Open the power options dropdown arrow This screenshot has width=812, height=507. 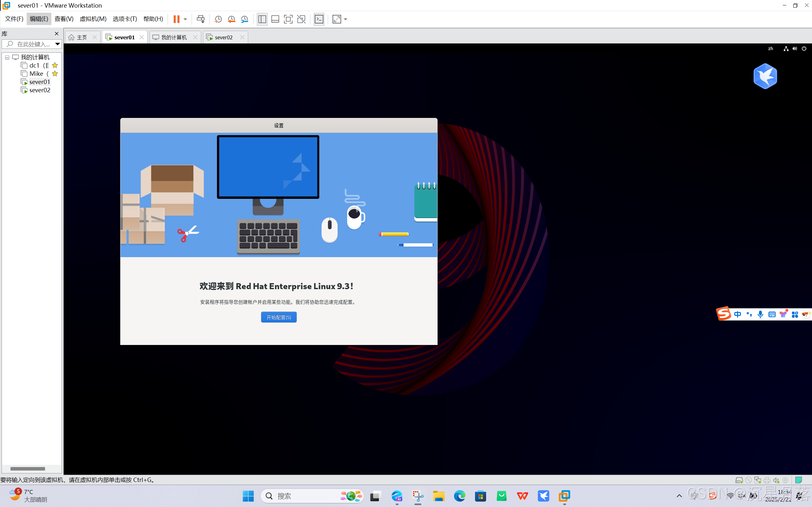(185, 19)
